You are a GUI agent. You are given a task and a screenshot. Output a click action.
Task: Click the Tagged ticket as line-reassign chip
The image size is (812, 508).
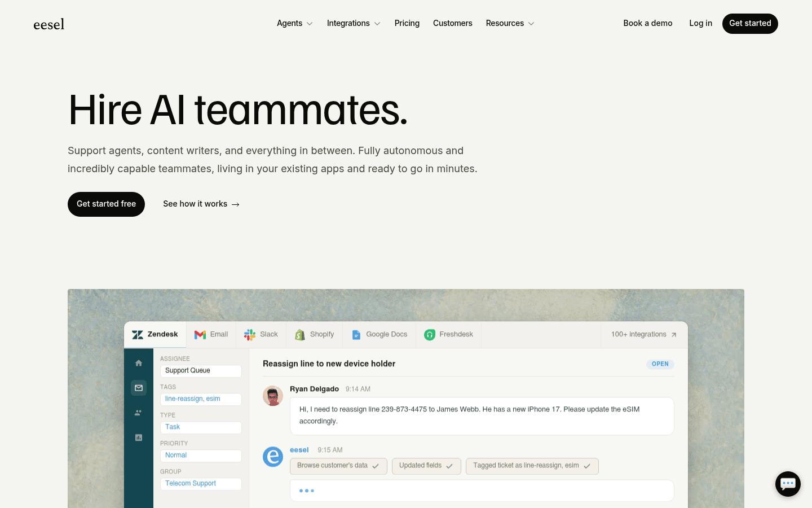(x=532, y=466)
